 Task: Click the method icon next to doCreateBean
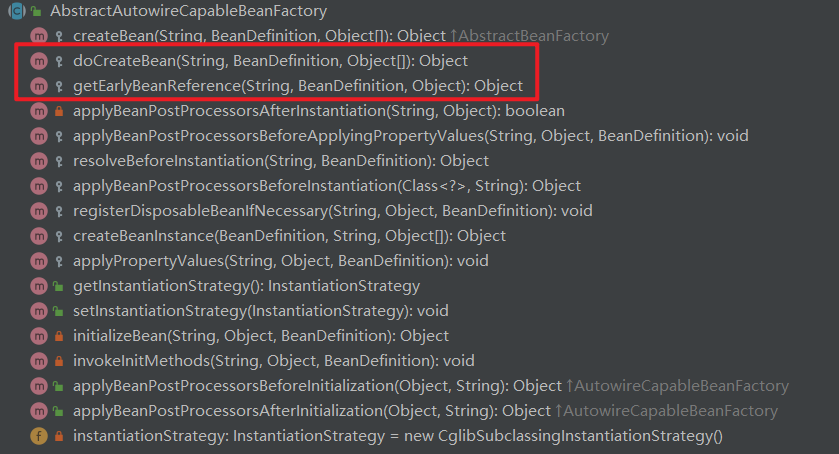[x=39, y=61]
